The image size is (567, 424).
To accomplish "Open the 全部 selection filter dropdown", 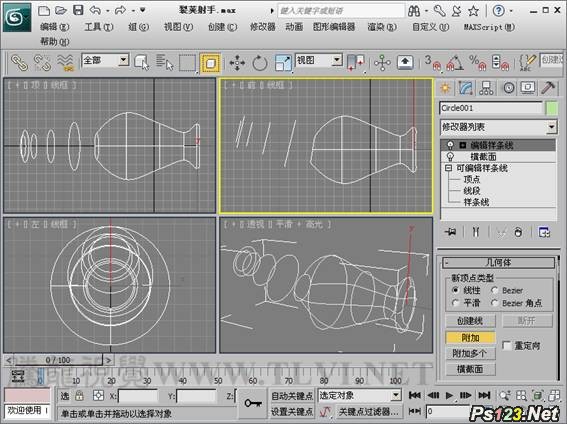I will (105, 60).
